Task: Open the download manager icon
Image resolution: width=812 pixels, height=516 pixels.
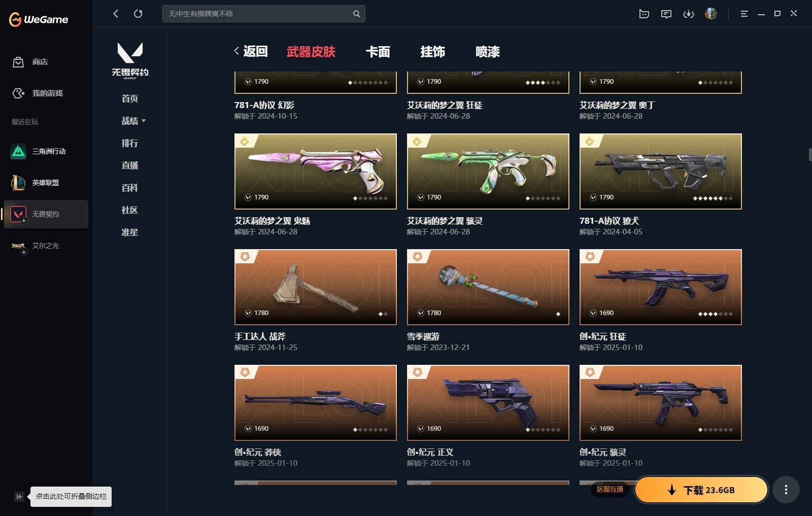Action: [689, 14]
